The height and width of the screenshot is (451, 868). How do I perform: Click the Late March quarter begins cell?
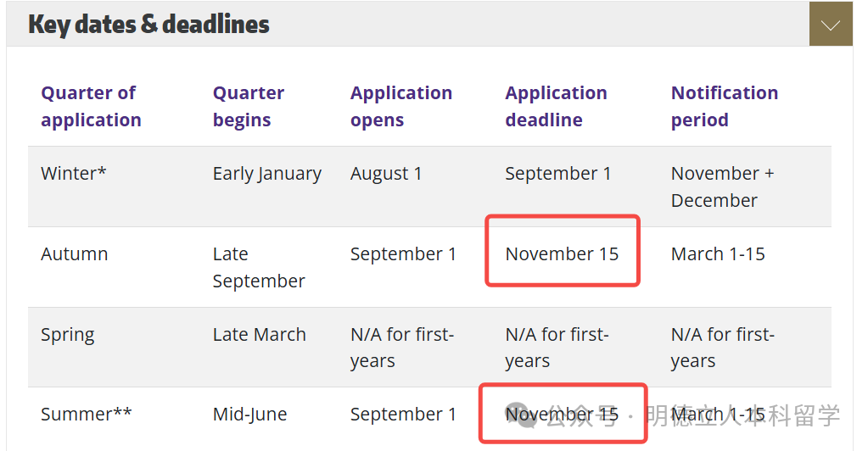tap(259, 334)
